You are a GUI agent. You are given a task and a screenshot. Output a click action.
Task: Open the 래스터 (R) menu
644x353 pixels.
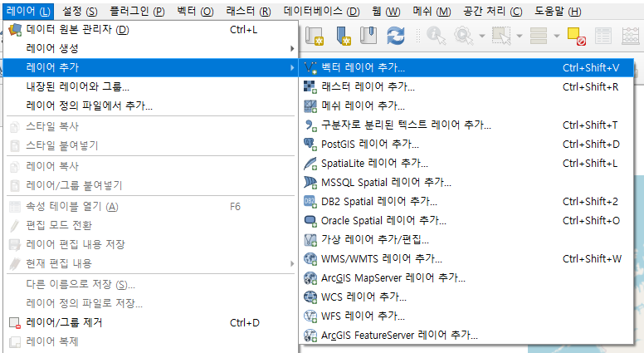point(248,11)
